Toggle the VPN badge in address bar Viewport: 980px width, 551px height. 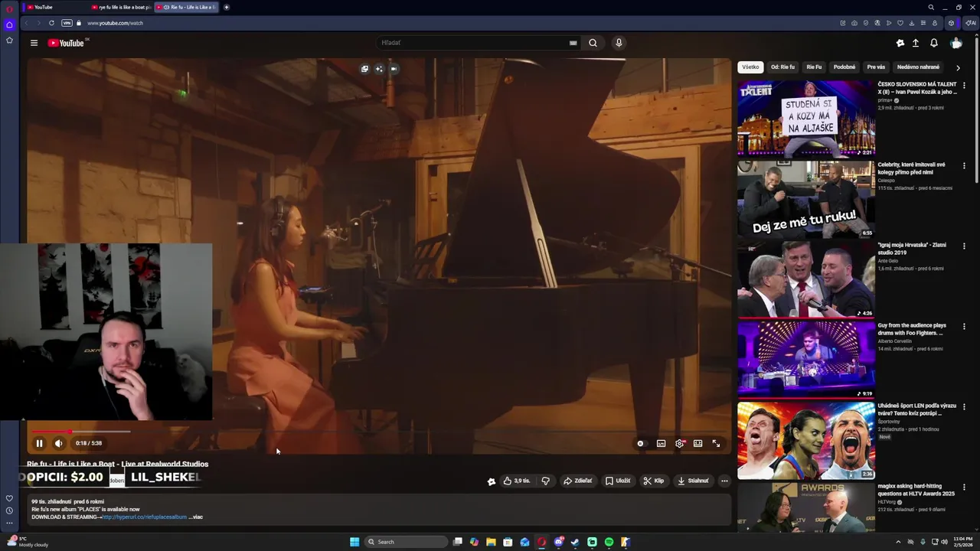click(x=67, y=23)
